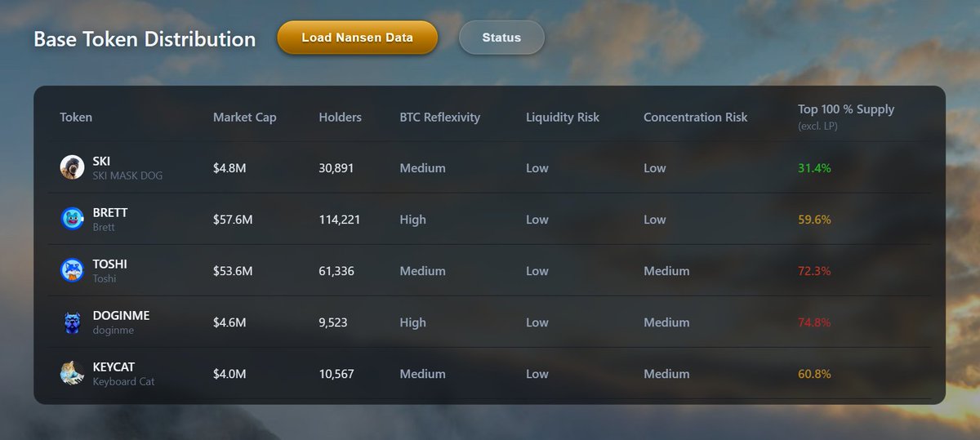This screenshot has width=980, height=440.
Task: Select the DOGINME token name
Action: pos(121,315)
